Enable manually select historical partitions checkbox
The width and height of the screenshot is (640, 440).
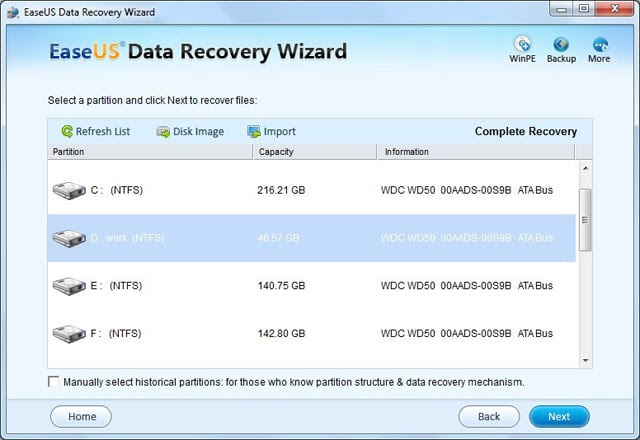(53, 382)
